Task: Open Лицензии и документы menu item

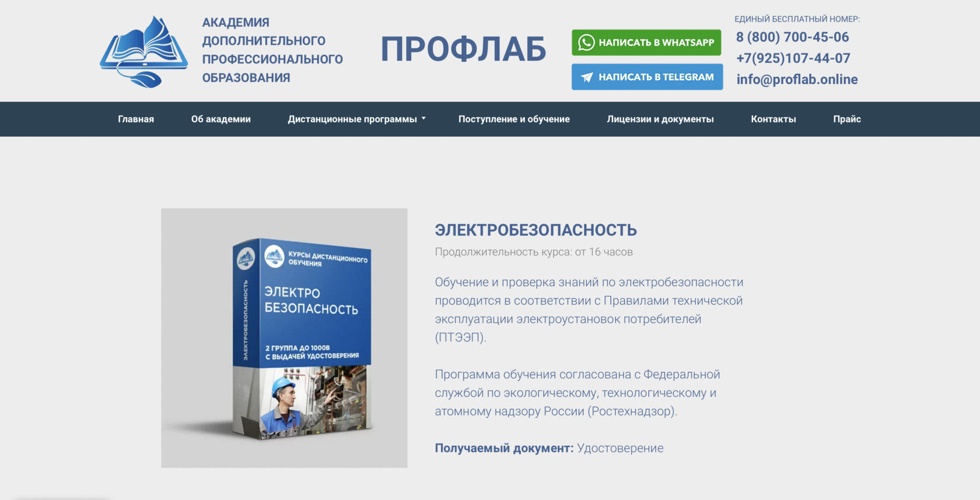Action: click(660, 119)
